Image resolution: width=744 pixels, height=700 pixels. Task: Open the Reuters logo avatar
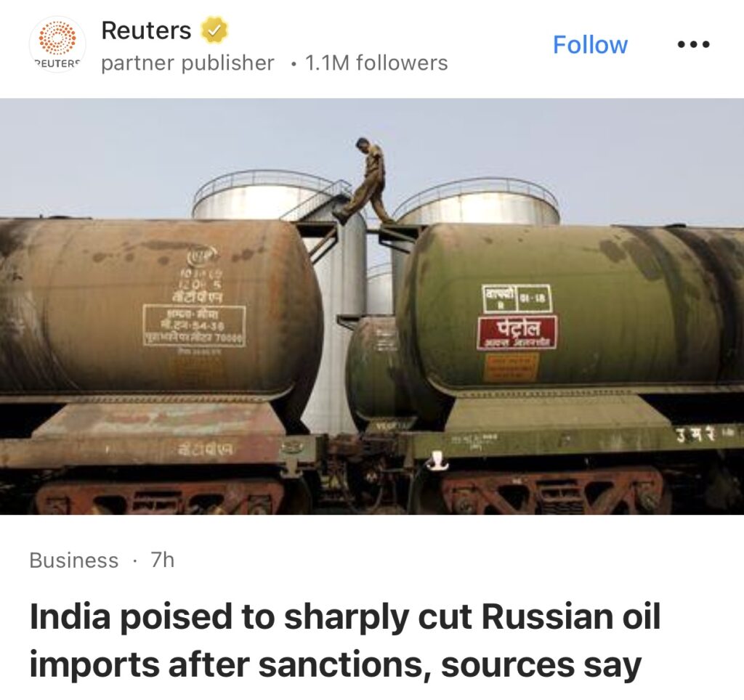tap(57, 44)
